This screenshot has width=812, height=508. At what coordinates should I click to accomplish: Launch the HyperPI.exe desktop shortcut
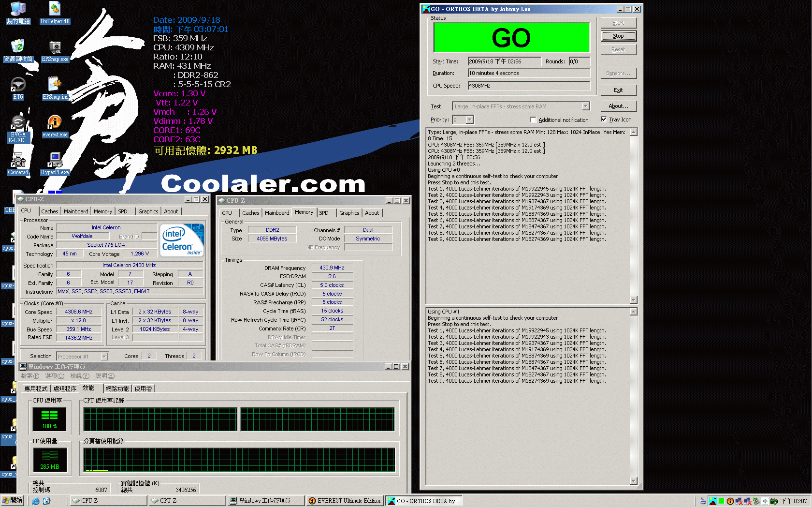click(x=55, y=164)
